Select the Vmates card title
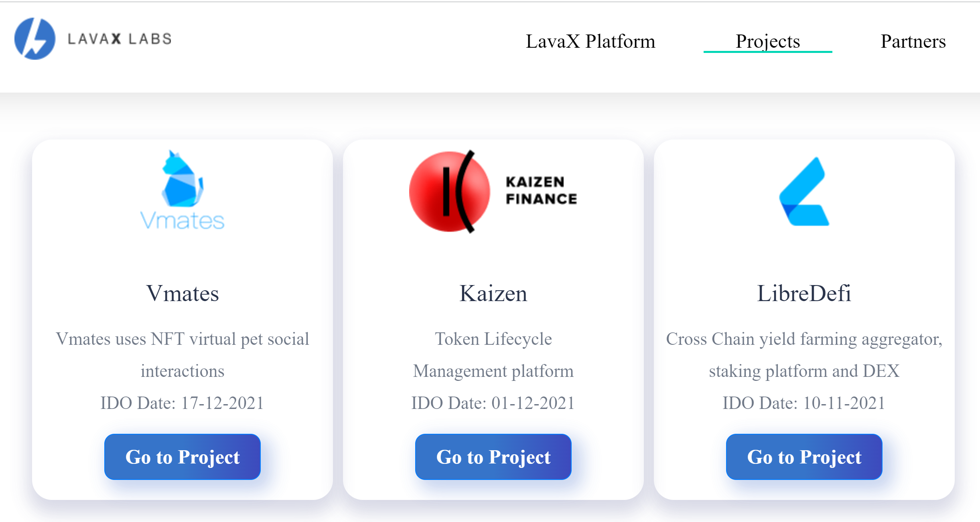 pyautogui.click(x=183, y=293)
